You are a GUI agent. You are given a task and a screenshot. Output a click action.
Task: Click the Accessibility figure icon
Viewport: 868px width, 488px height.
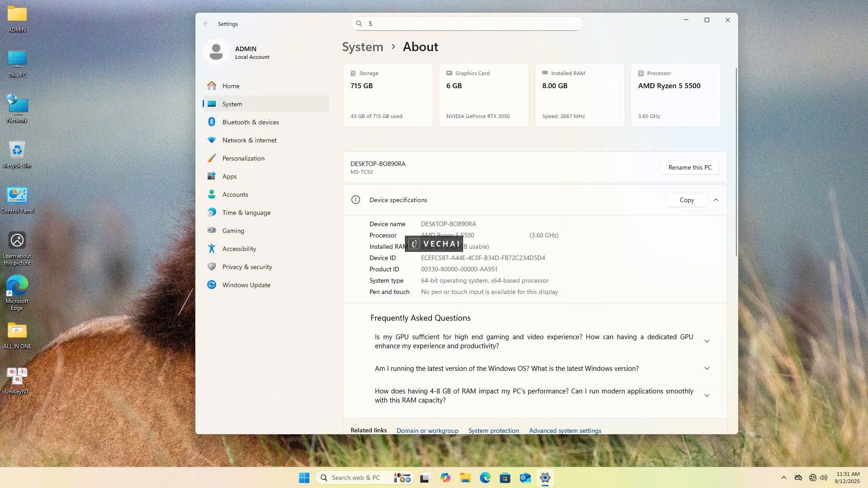(x=211, y=249)
